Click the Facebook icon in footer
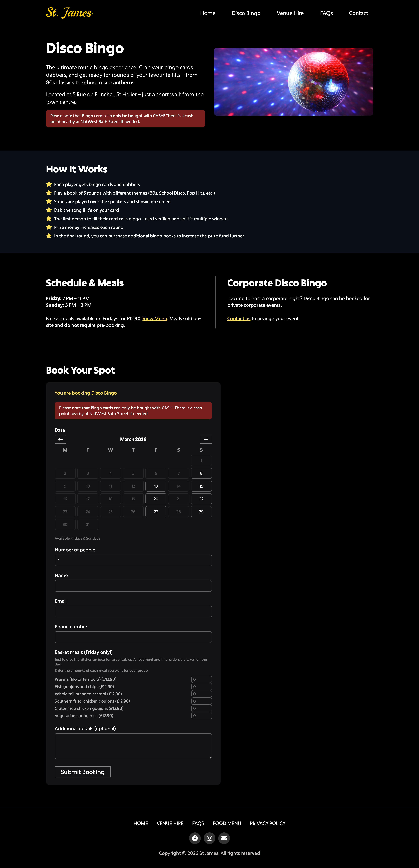The image size is (419, 868). pyautogui.click(x=195, y=838)
